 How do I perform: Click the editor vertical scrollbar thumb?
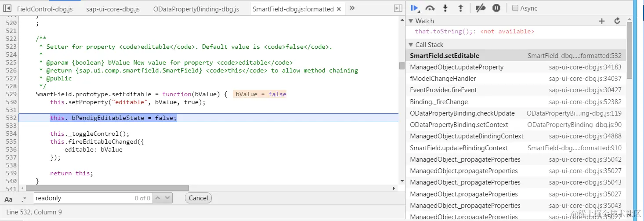coord(402,66)
